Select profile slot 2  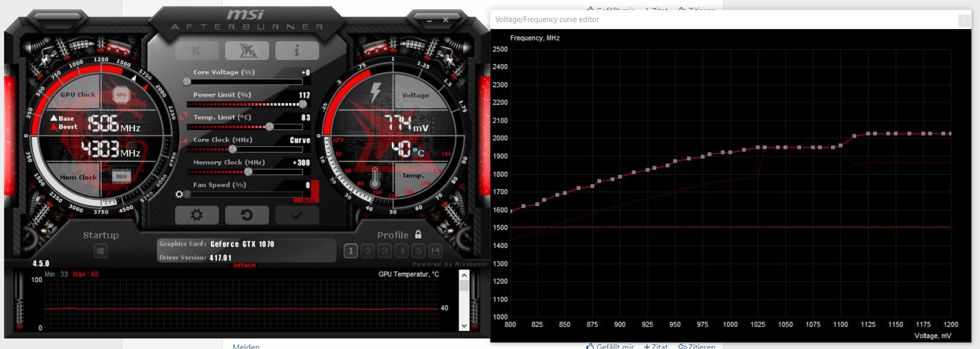(x=368, y=251)
